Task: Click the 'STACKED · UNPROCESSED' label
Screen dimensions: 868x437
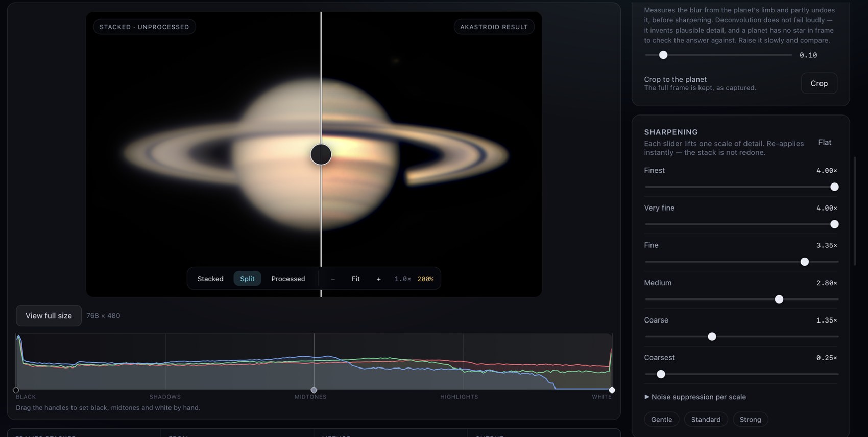Action: tap(144, 27)
